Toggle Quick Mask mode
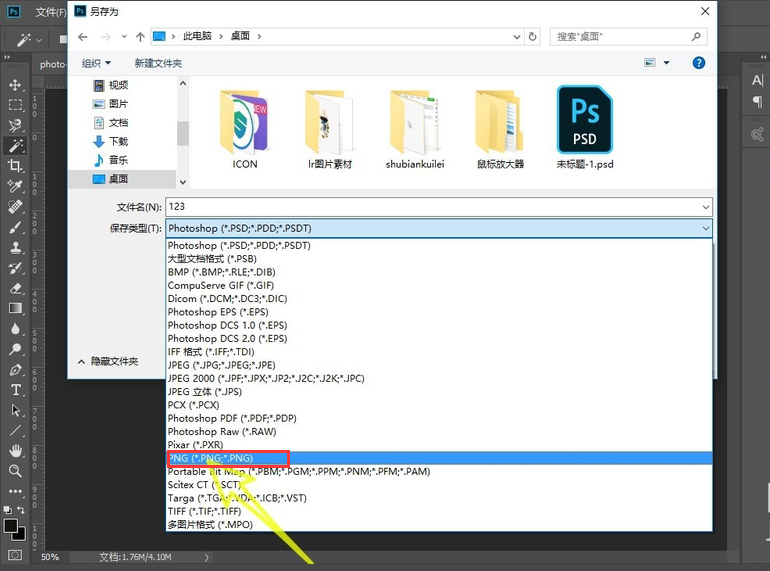770x571 pixels. [x=15, y=555]
